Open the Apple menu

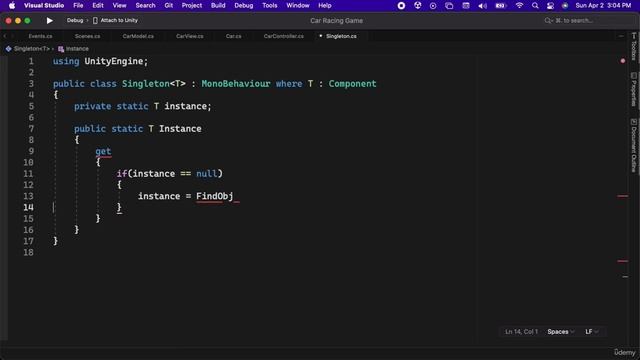pyautogui.click(x=12, y=5)
